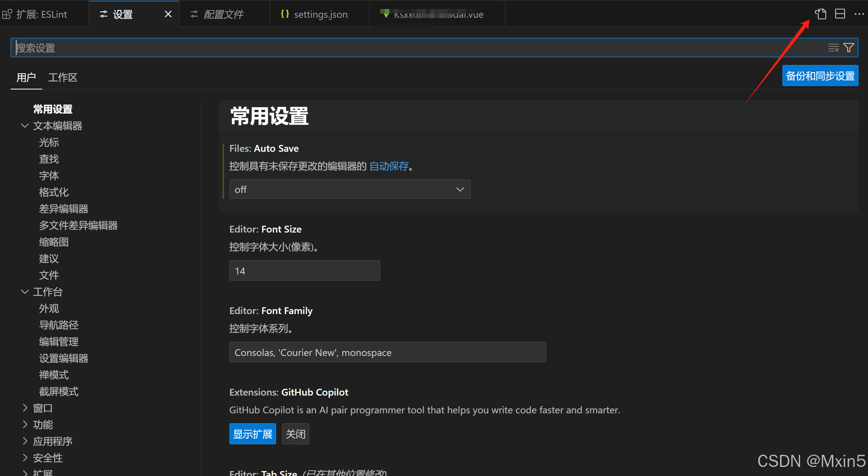Click the filter settings funnel icon
Image resolution: width=868 pixels, height=476 pixels.
(x=849, y=48)
